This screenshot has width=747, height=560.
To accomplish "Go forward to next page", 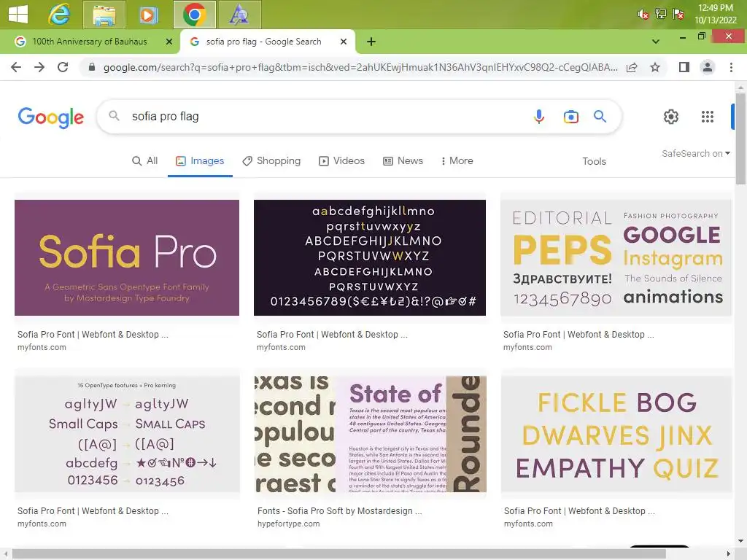I will point(39,67).
